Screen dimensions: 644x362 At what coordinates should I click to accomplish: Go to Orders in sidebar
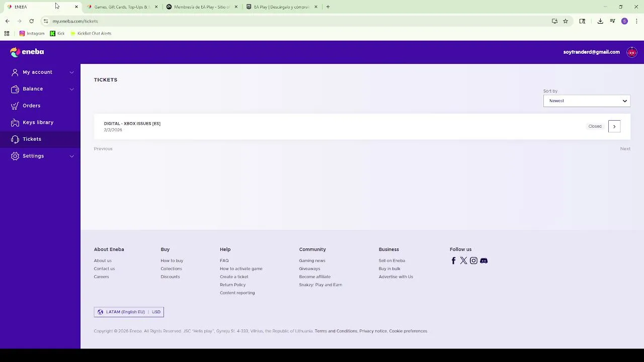point(40,106)
